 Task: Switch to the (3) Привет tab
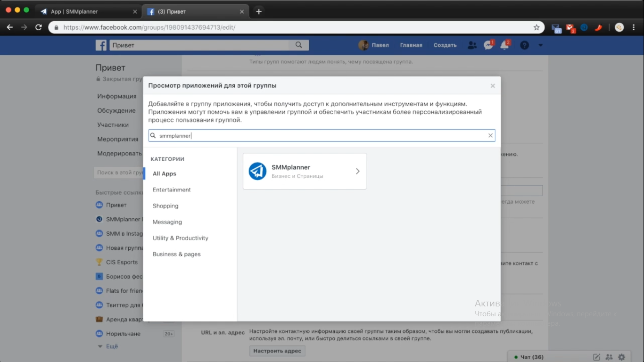pyautogui.click(x=195, y=11)
